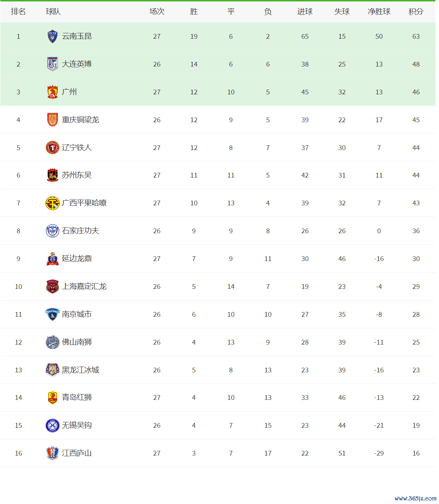This screenshot has height=504, width=439.
Task: Click the 无锡吴钩 blue round logo
Action: (x=52, y=426)
